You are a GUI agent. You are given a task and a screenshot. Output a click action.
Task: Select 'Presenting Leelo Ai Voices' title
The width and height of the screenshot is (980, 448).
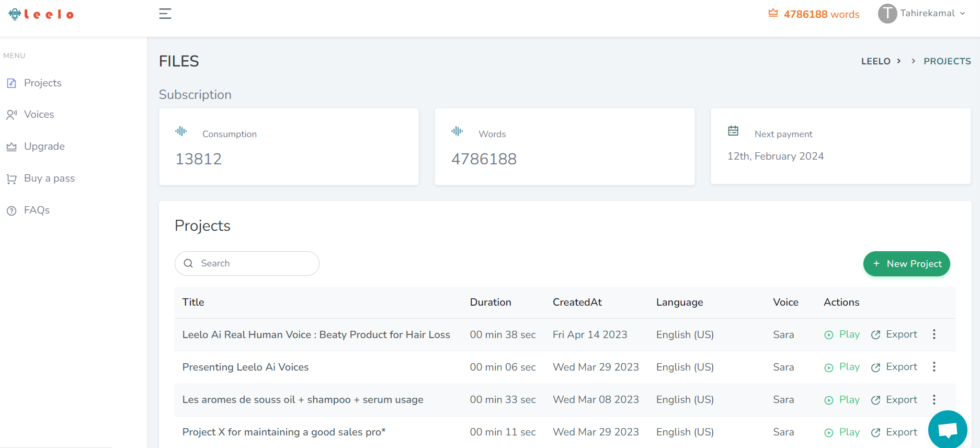click(245, 367)
